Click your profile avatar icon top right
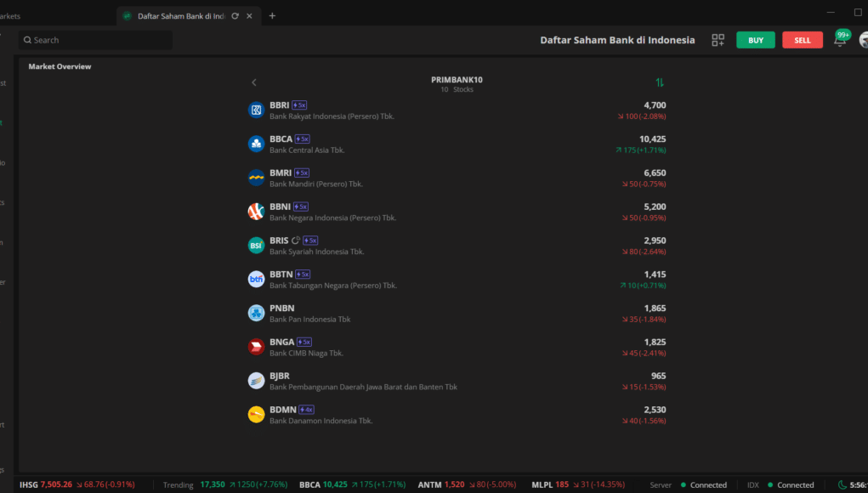The image size is (868, 493). (864, 39)
